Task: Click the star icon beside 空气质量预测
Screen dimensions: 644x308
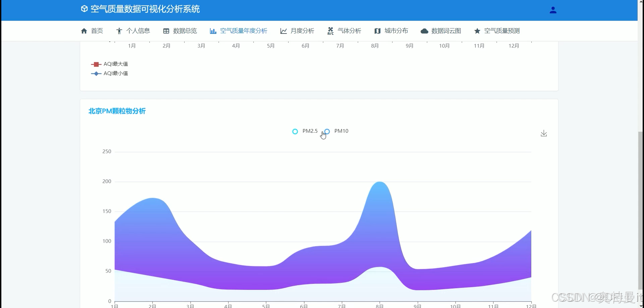Action: pos(477,30)
